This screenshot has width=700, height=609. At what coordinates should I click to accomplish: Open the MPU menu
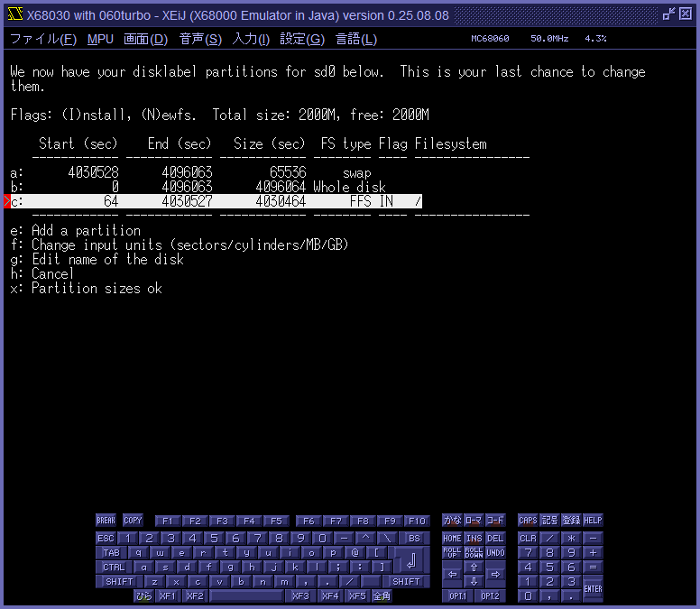click(x=100, y=40)
